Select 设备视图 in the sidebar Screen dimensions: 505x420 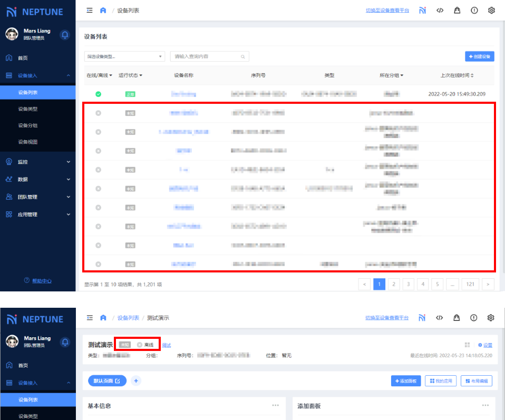coord(28,142)
